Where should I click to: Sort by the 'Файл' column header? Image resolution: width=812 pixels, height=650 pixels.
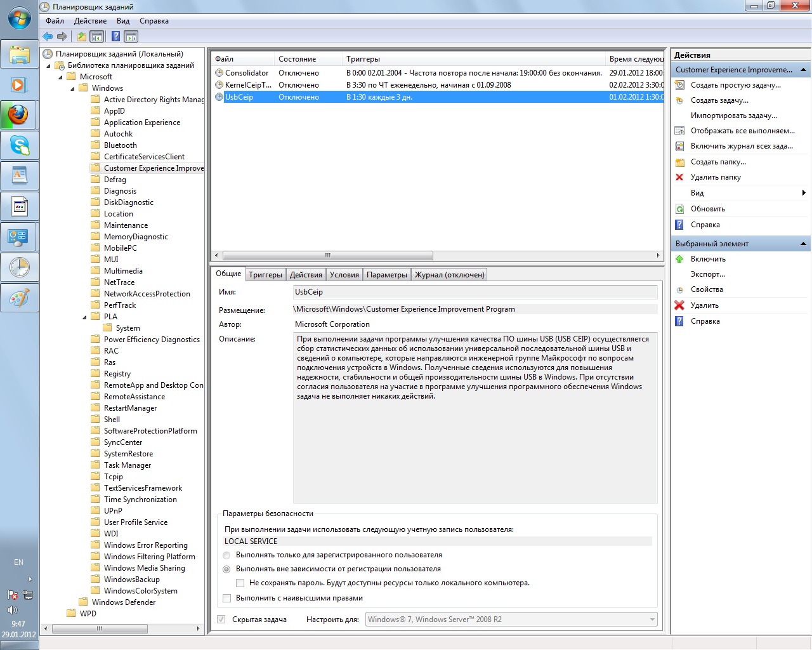(243, 59)
